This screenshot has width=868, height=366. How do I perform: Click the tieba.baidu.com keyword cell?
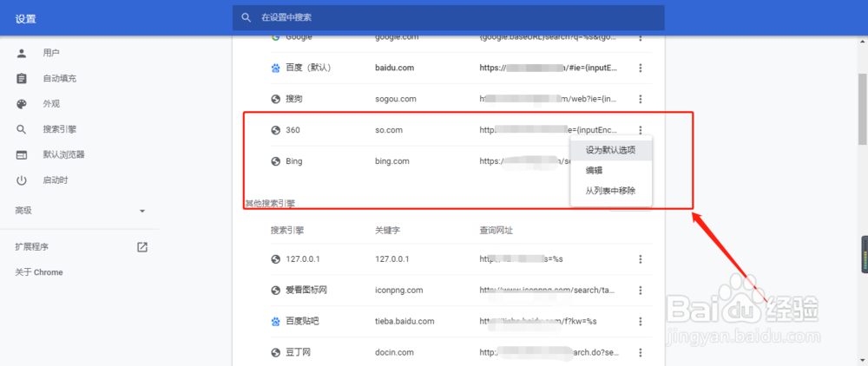tap(404, 321)
